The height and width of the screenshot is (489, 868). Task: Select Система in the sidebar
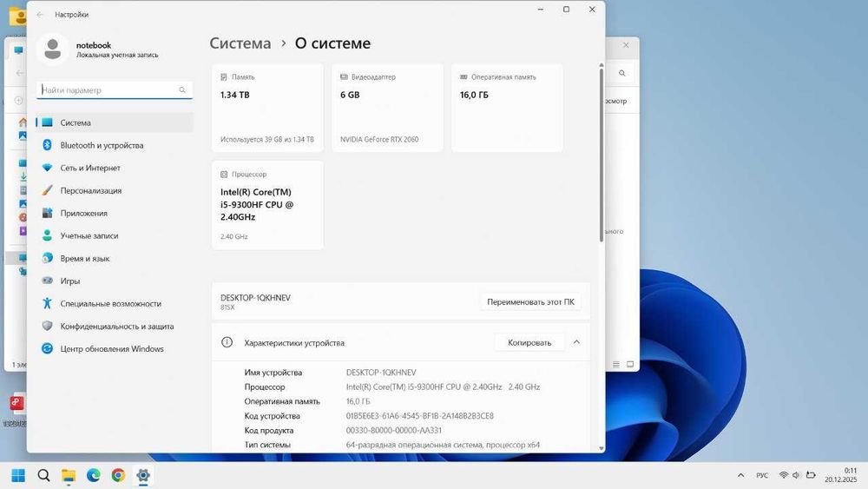(115, 122)
